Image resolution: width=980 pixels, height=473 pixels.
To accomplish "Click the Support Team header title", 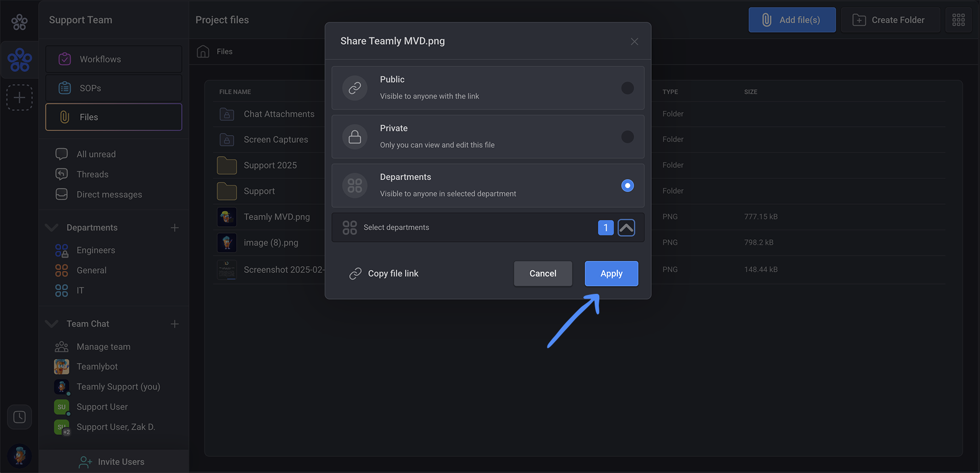I will point(81,20).
